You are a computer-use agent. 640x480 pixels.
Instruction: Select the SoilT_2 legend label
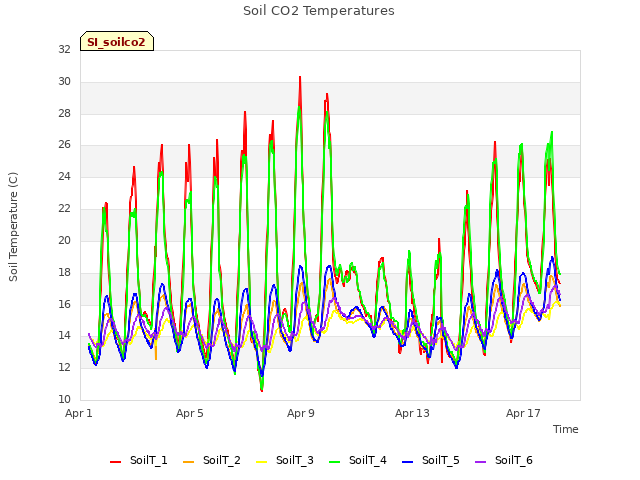(222, 460)
